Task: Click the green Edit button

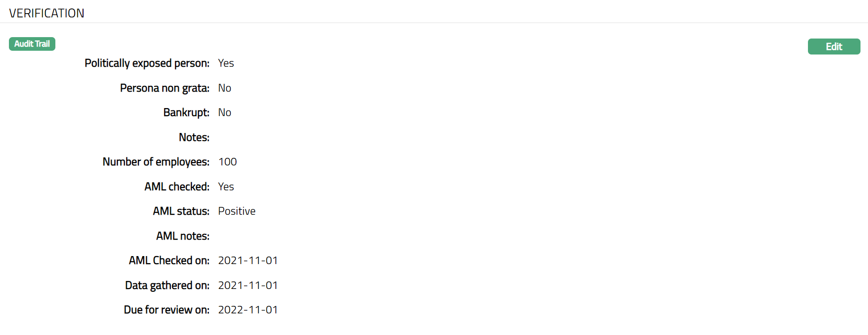Action: (834, 47)
